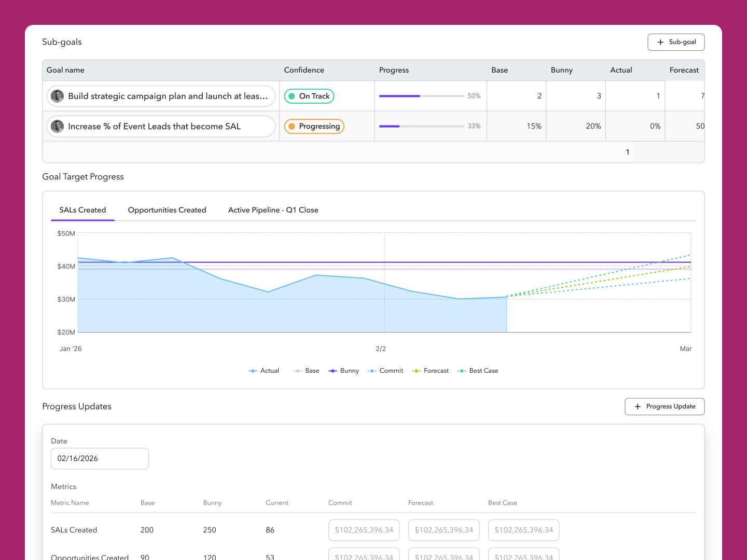
Task: Switch to SALs Created tab
Action: [x=82, y=210]
